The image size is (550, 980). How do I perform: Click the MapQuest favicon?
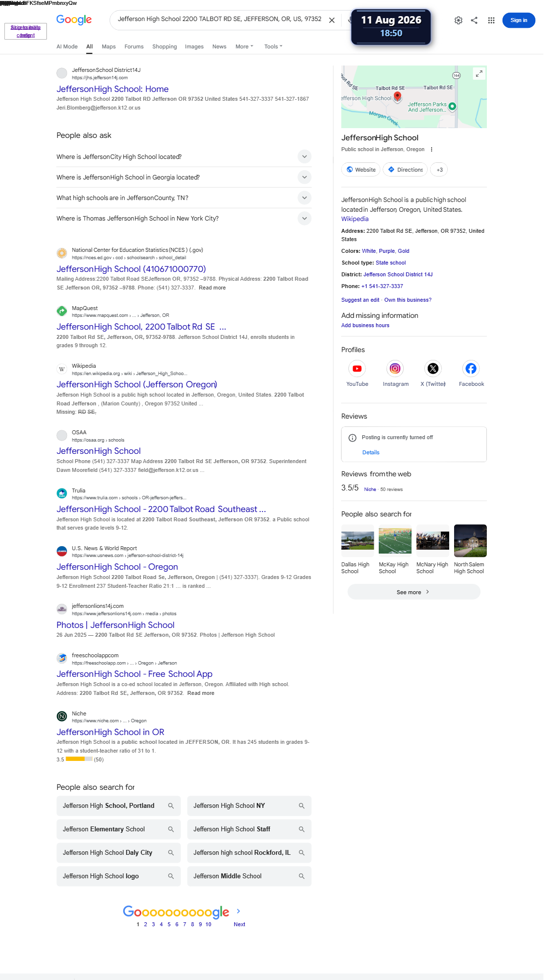click(62, 311)
